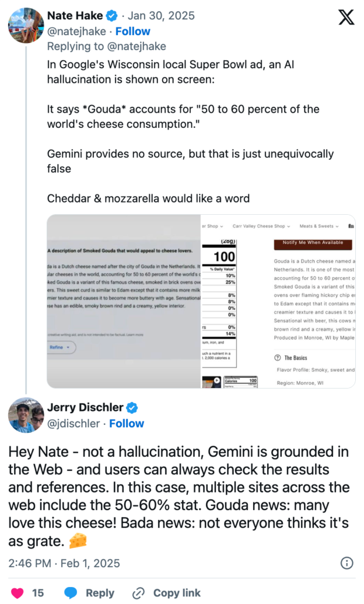The image size is (364, 604).
Task: Expand the Meats & Sweets menu
Action: click(x=319, y=226)
